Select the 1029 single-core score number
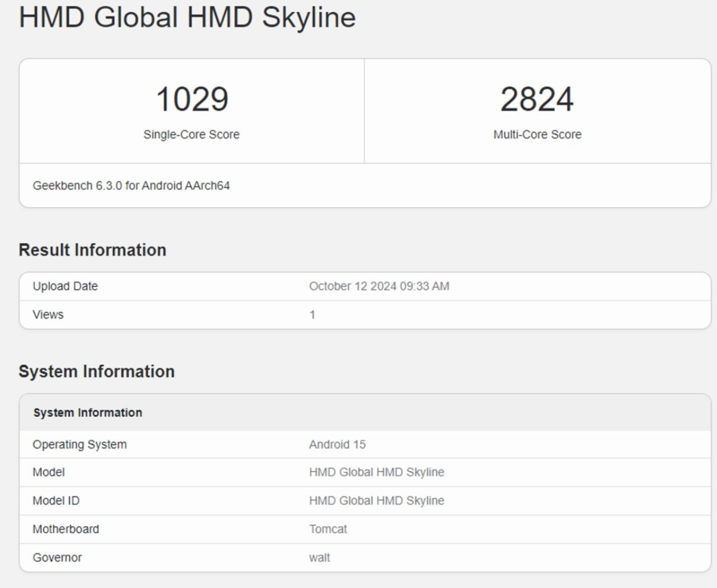The width and height of the screenshot is (717, 588). 192,99
